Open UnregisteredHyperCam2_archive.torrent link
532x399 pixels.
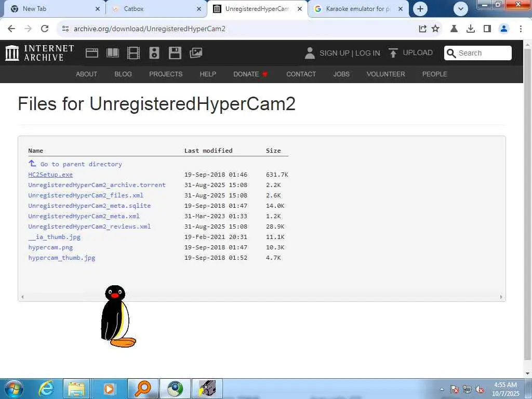[97, 185]
